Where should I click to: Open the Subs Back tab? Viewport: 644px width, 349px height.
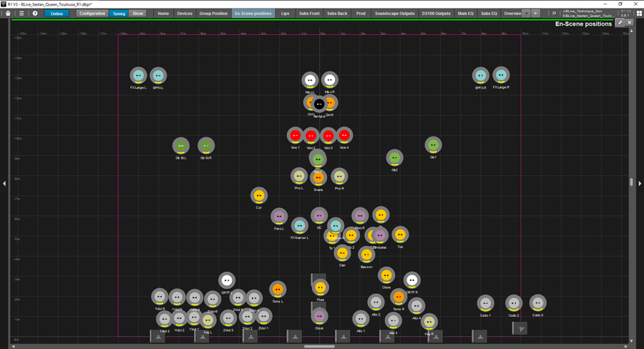[x=337, y=14]
